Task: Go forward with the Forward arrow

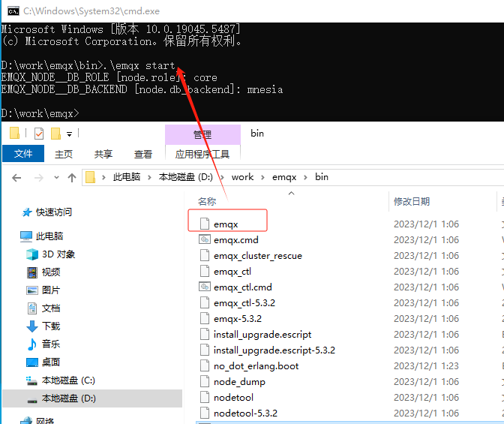Action: [39, 178]
